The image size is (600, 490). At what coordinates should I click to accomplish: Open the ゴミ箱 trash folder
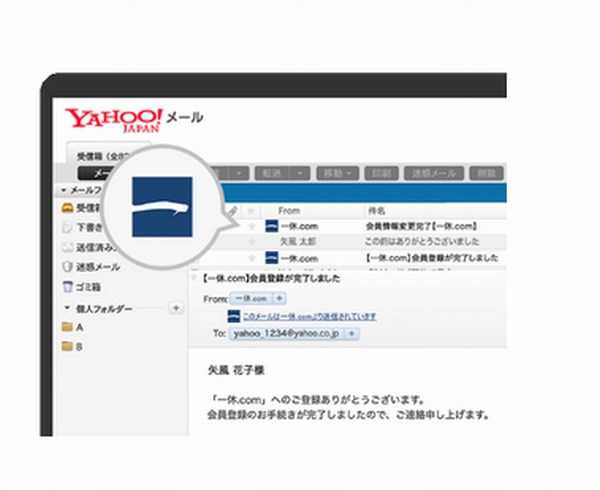click(88, 287)
